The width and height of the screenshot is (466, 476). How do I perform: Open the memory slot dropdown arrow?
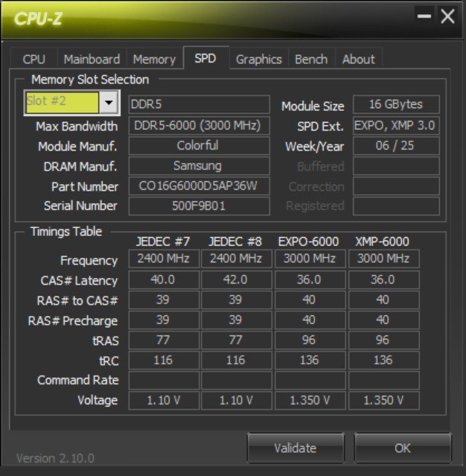tap(109, 102)
